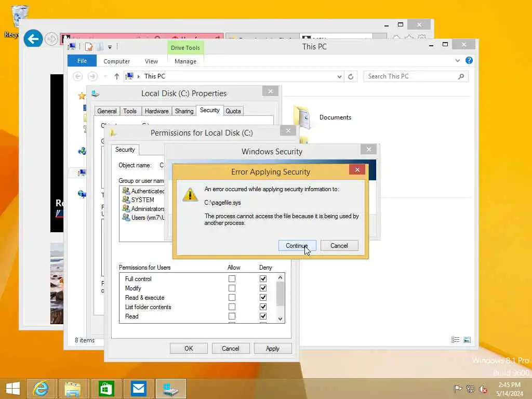
Task: Select Security tab in Local Disk Properties
Action: tap(210, 110)
